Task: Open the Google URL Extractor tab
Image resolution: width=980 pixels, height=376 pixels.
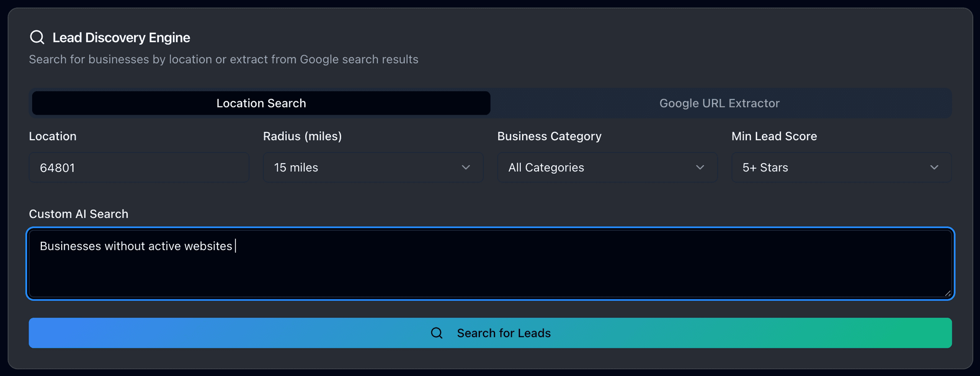Action: click(719, 103)
